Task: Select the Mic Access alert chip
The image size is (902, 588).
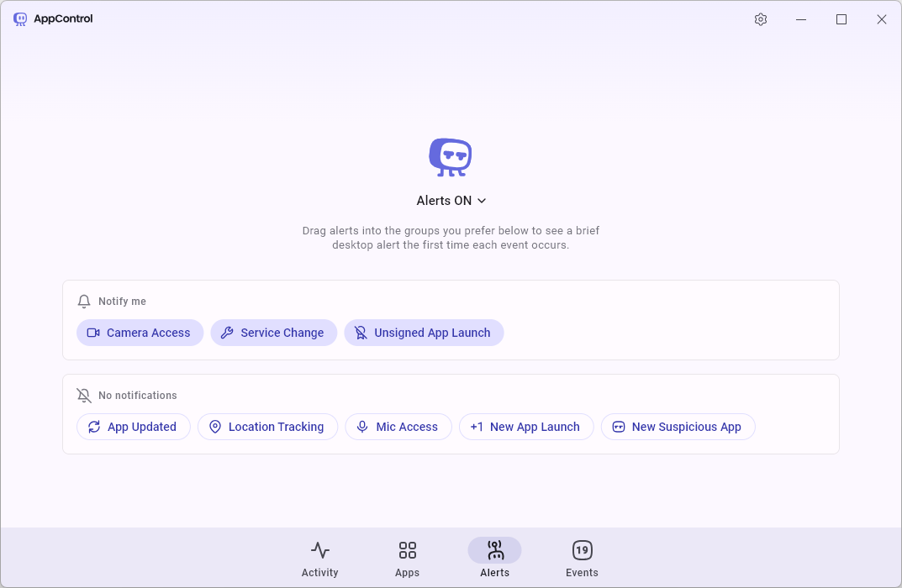Action: coord(398,427)
